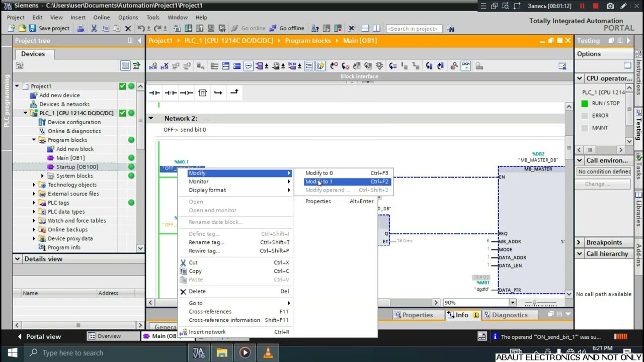
Task: Click the Delete network editor toolbar icon
Action: pos(165,66)
